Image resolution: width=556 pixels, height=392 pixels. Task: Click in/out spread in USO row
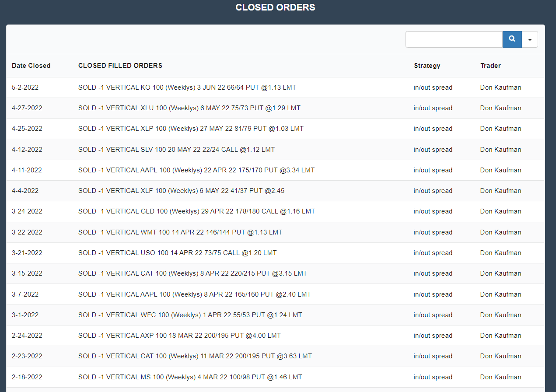433,253
